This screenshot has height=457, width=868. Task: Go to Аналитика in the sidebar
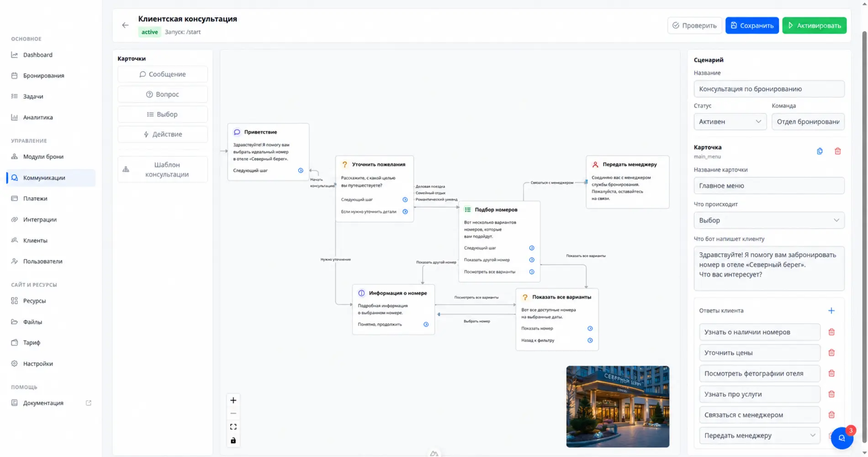pos(38,117)
